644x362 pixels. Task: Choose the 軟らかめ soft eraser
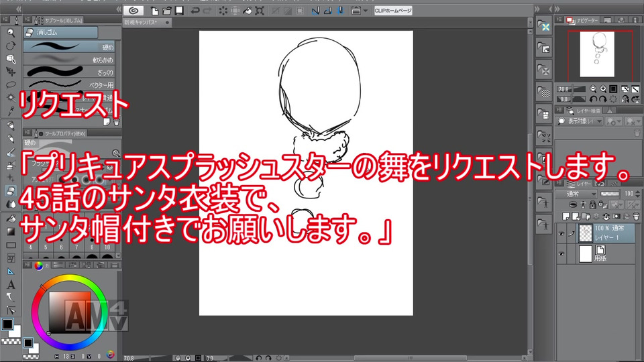pyautogui.click(x=68, y=60)
